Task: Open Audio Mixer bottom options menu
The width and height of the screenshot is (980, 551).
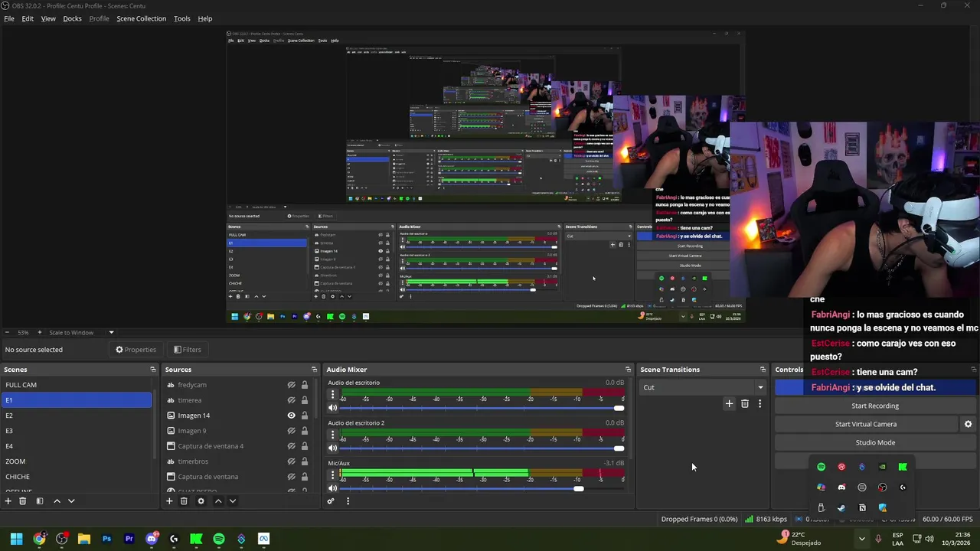Action: (348, 501)
